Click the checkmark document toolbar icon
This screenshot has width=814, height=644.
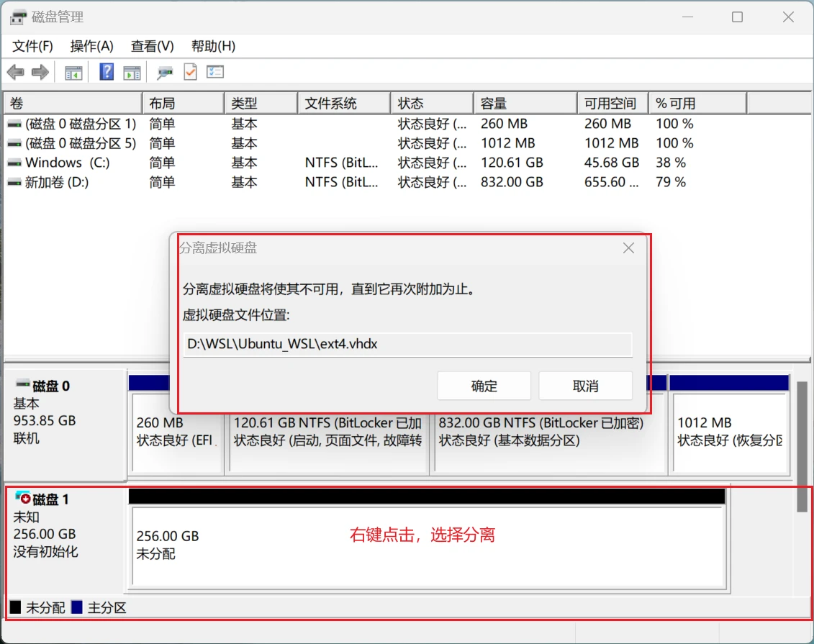[x=190, y=72]
